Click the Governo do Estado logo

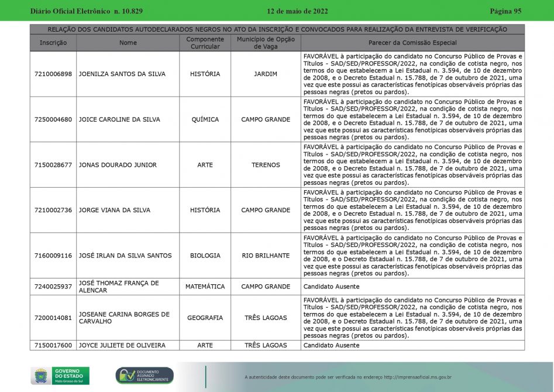click(x=60, y=376)
